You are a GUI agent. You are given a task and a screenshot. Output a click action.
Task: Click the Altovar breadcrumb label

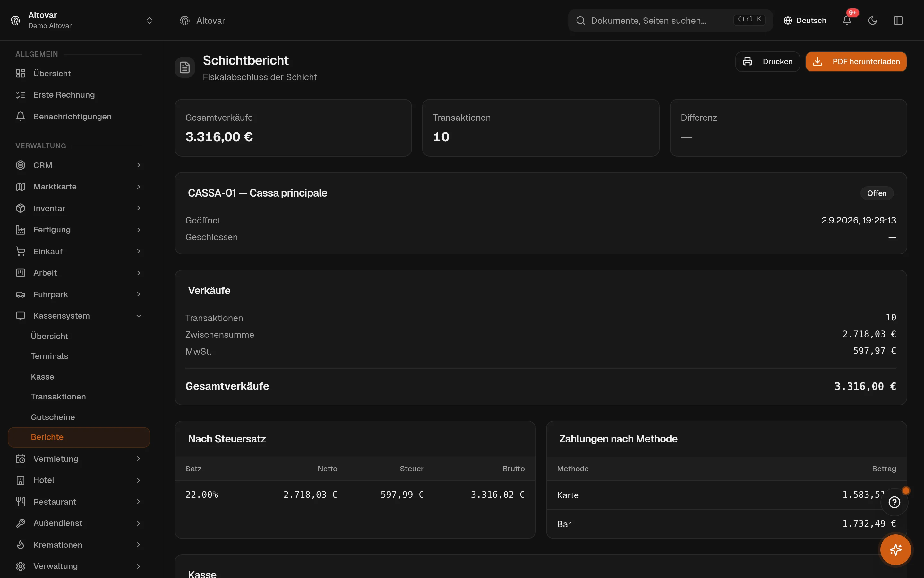(210, 21)
